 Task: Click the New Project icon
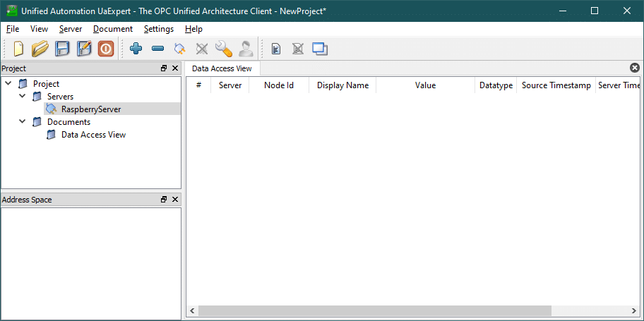coord(18,49)
